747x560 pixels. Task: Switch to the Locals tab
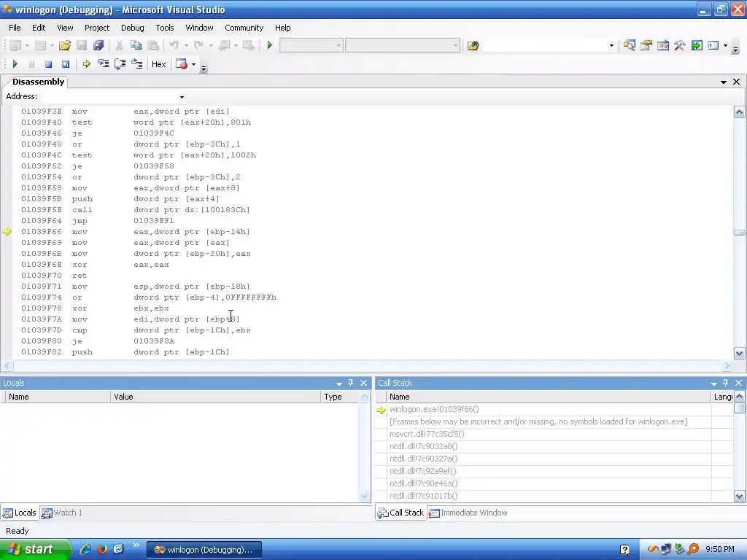20,513
